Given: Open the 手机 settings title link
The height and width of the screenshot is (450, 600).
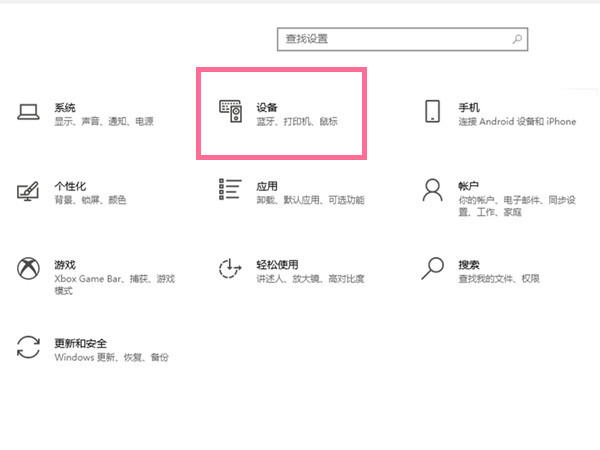Looking at the screenshot, I should (469, 106).
